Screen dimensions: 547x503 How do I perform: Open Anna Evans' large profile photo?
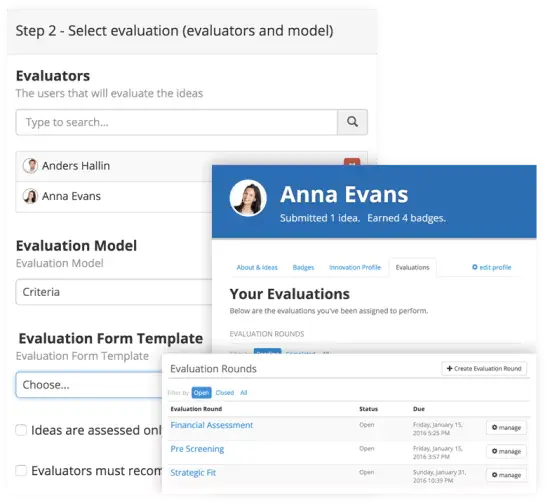pos(248,198)
